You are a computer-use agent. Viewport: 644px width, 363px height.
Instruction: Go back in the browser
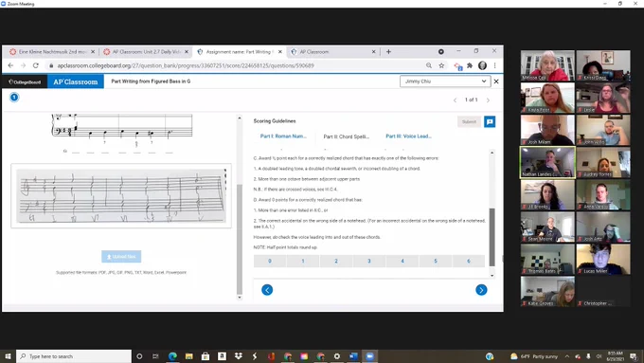coord(10,65)
